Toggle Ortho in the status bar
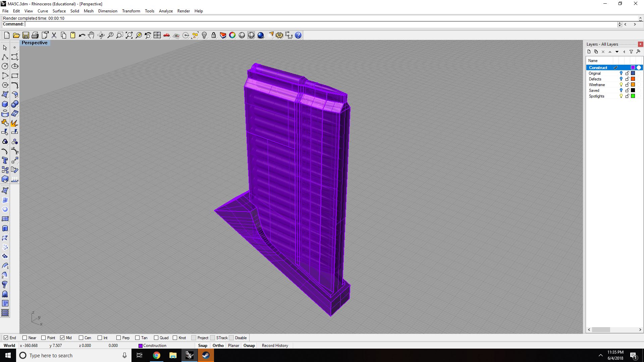 [x=218, y=346]
